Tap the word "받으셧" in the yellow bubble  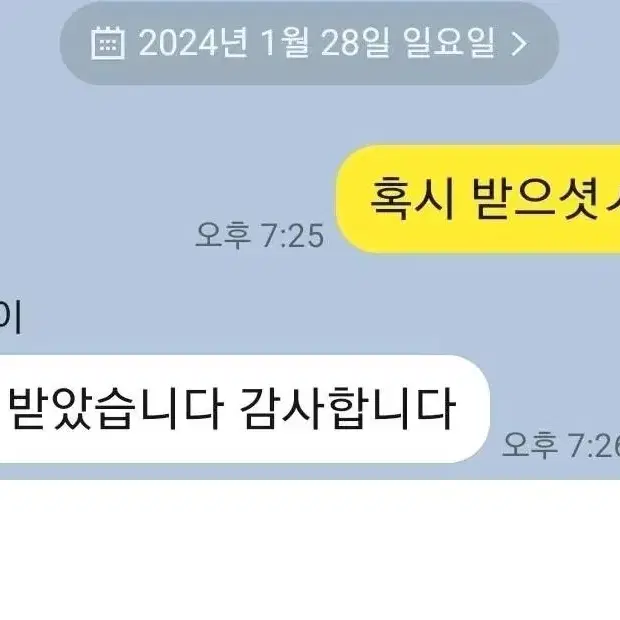point(535,197)
